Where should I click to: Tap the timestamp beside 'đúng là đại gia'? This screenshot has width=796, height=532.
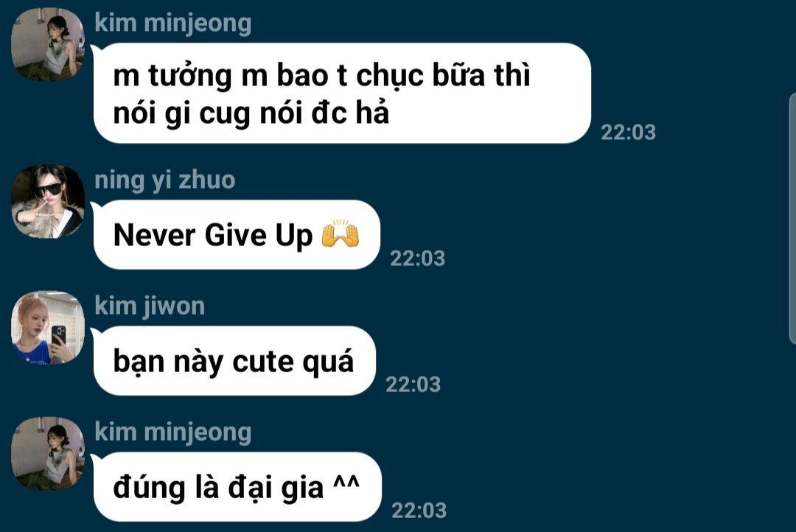click(419, 511)
